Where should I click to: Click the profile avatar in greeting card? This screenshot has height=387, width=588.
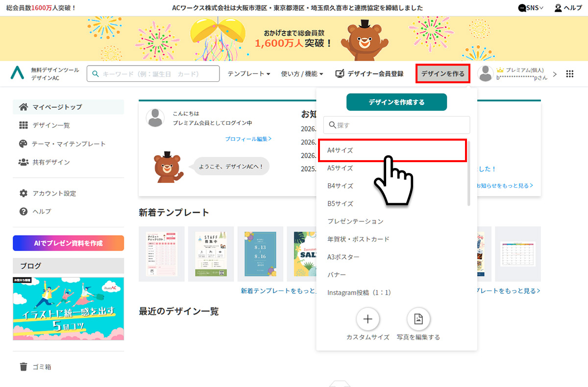[155, 118]
